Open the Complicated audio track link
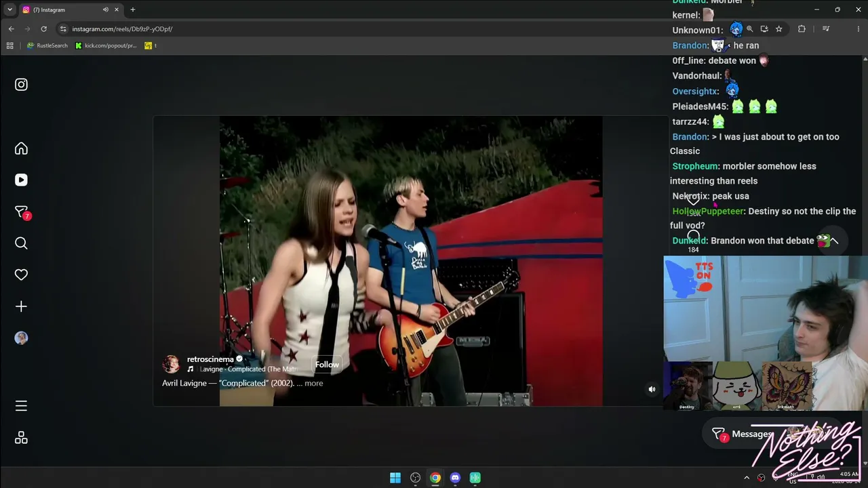Screen dimensions: 868x488 point(248,369)
